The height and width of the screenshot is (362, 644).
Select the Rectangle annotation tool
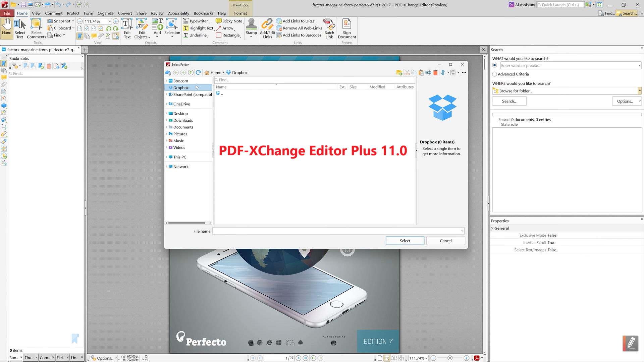228,35
